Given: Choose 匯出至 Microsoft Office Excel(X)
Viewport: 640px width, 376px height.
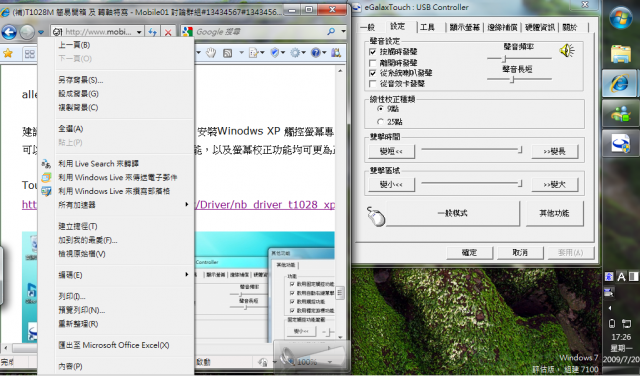Looking at the screenshot, I should [116, 345].
